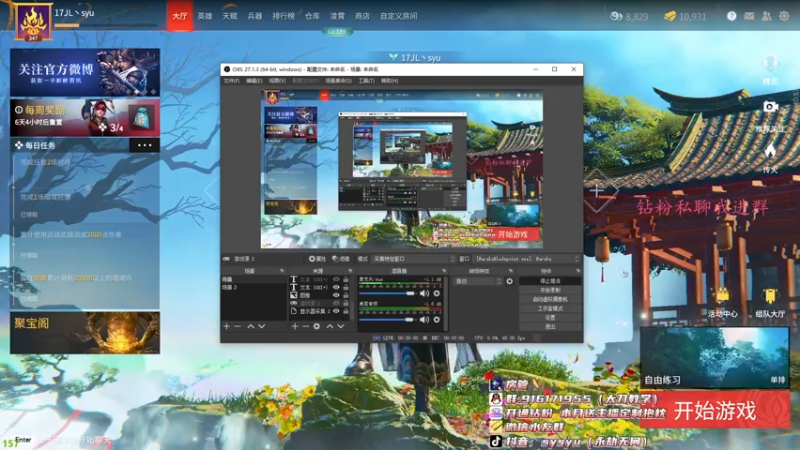The height and width of the screenshot is (450, 800).
Task: Open the scene transition type dropdown
Action: (478, 281)
